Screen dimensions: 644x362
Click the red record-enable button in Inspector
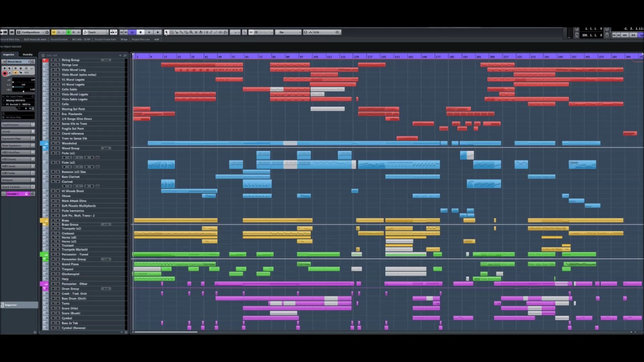point(5,73)
